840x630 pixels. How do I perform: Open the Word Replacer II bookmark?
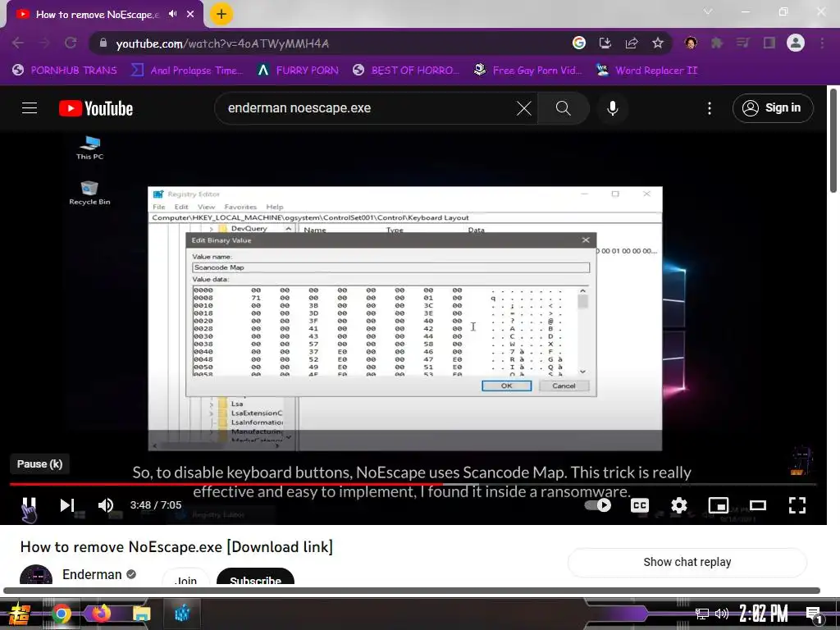pos(647,71)
